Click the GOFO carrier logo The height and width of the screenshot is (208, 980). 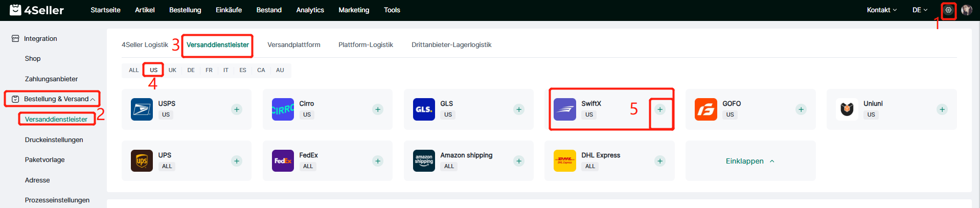click(x=705, y=109)
